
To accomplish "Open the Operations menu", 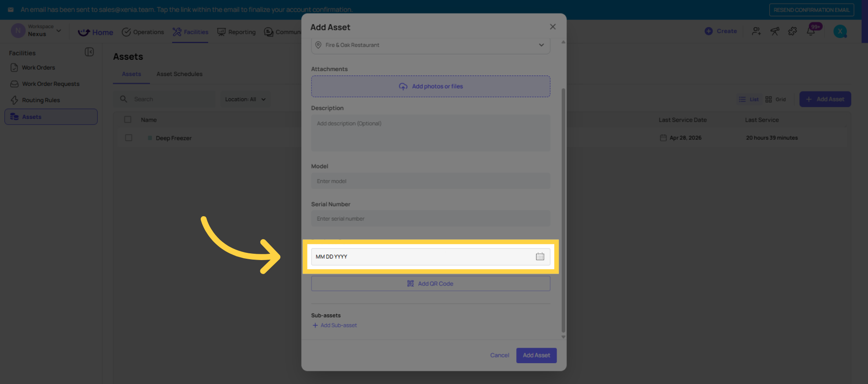I will 143,32.
